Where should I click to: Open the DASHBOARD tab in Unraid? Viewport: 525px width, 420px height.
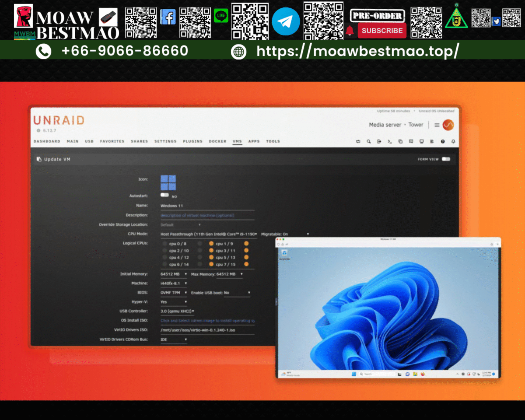[47, 141]
